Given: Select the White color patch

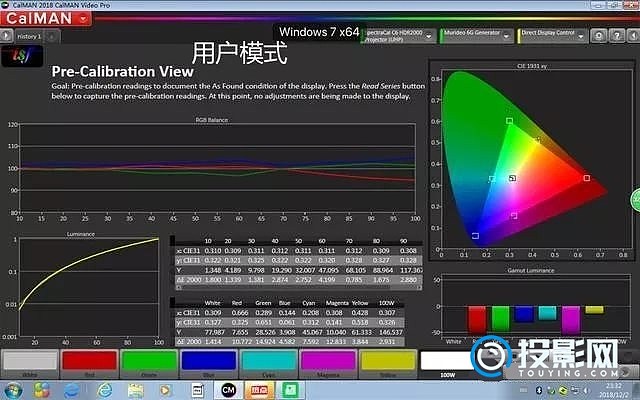Looking at the screenshot, I should point(29,363).
